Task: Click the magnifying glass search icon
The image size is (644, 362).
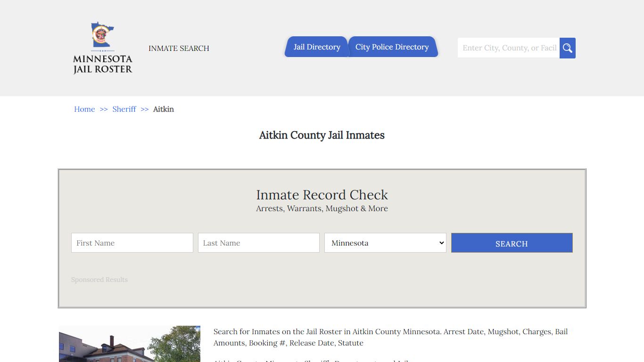Action: [567, 48]
